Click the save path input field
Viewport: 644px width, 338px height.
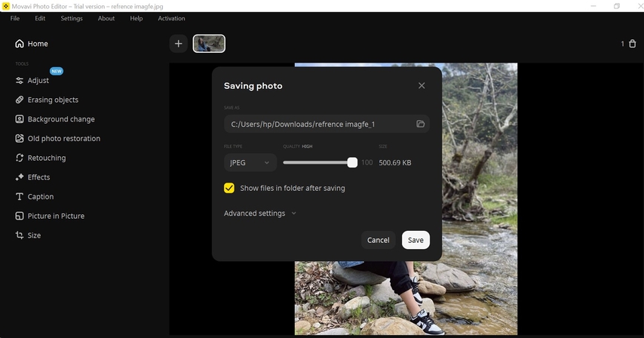327,124
